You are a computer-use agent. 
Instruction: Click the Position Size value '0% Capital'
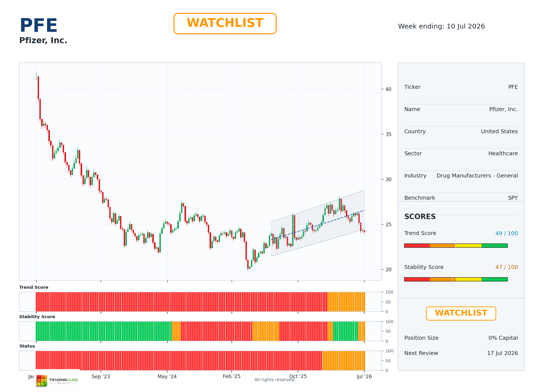point(503,338)
